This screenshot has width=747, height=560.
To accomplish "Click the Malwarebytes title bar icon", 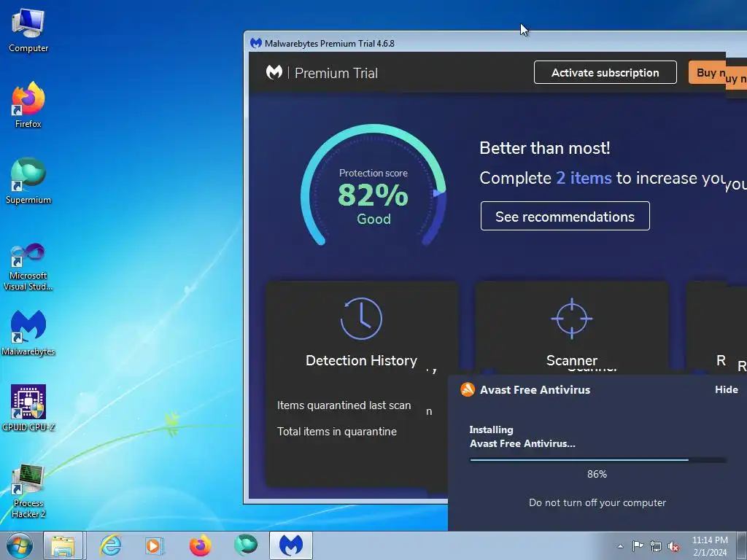I will click(x=256, y=43).
